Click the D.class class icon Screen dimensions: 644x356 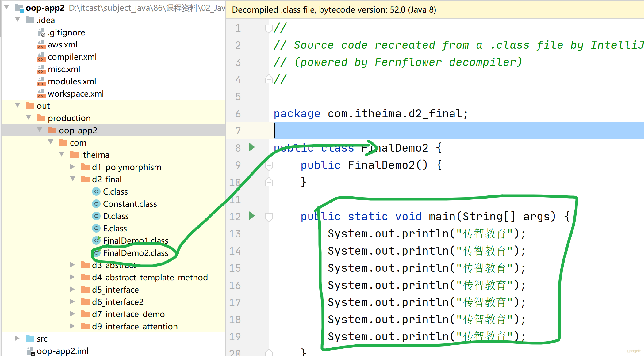[96, 216]
